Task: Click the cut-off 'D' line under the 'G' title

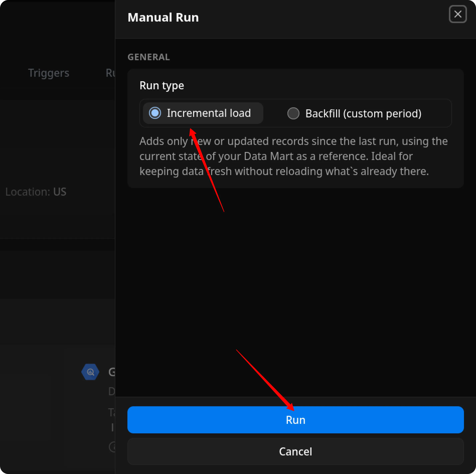Action: (x=112, y=391)
